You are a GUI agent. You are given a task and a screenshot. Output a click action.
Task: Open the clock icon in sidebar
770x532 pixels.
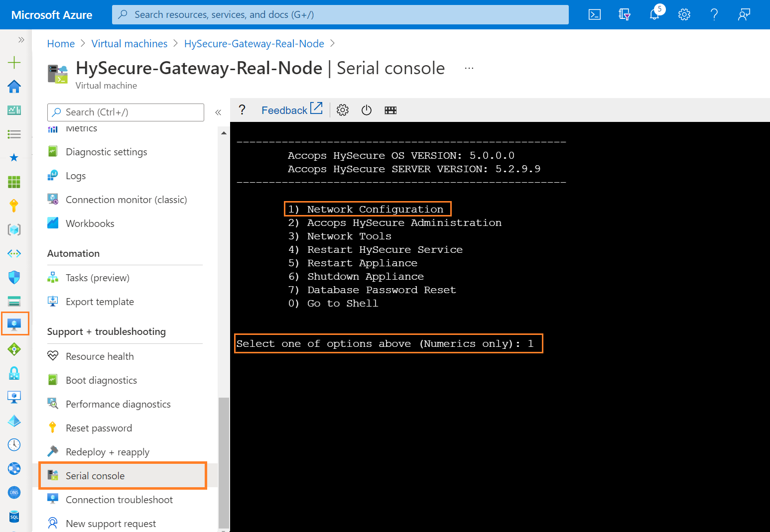(x=14, y=444)
